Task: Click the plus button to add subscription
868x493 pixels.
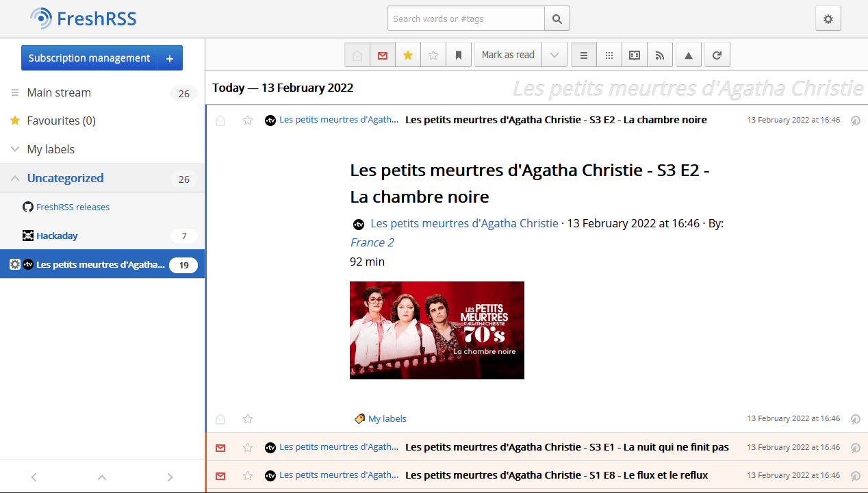Action: 170,58
